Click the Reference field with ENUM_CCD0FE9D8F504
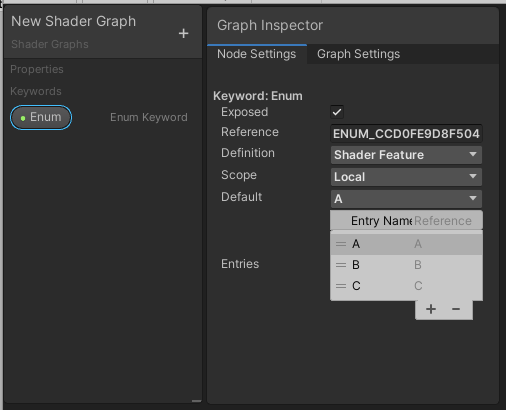This screenshot has width=506, height=410. [406, 134]
